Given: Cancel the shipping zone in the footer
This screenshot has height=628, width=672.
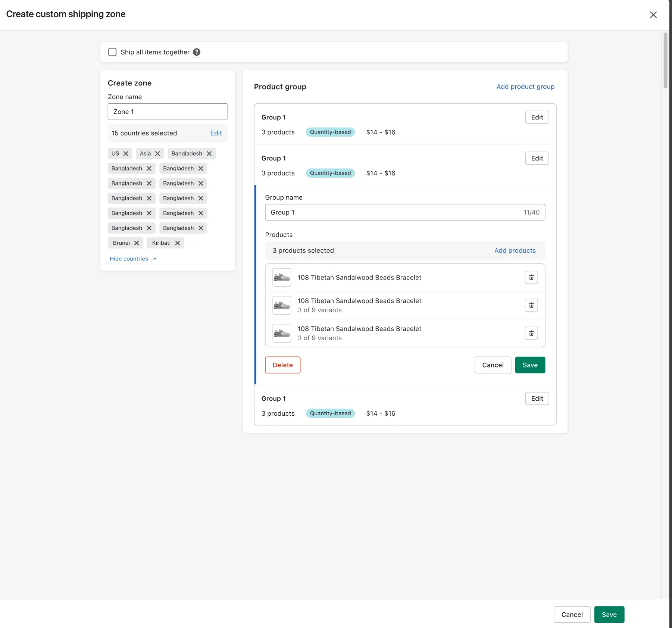Looking at the screenshot, I should (572, 615).
